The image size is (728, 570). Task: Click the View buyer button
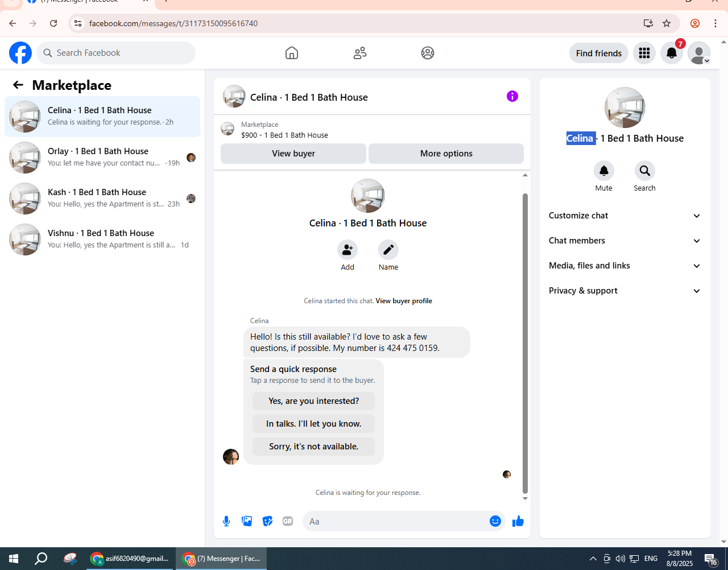coord(293,154)
